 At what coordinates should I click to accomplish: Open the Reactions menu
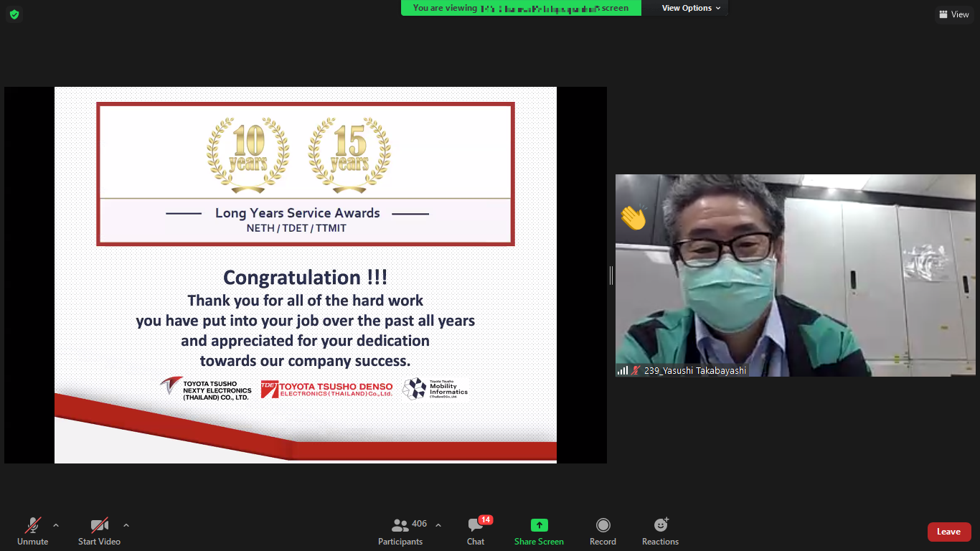click(x=660, y=531)
